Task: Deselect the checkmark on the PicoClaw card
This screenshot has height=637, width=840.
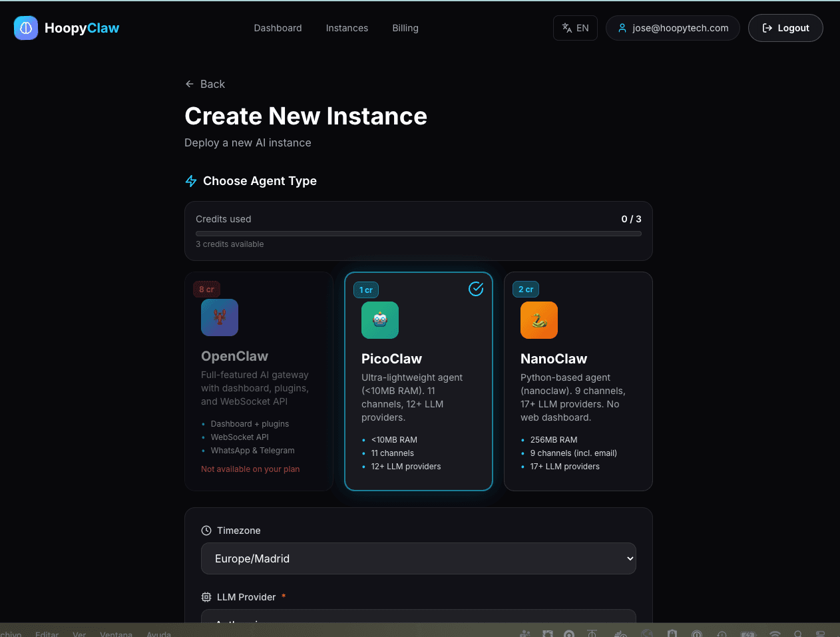Action: (x=475, y=289)
